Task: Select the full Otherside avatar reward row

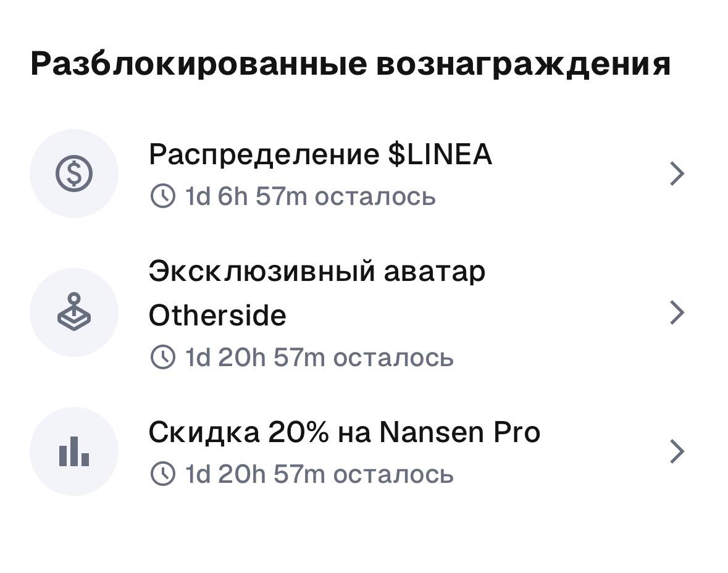Action: (364, 312)
